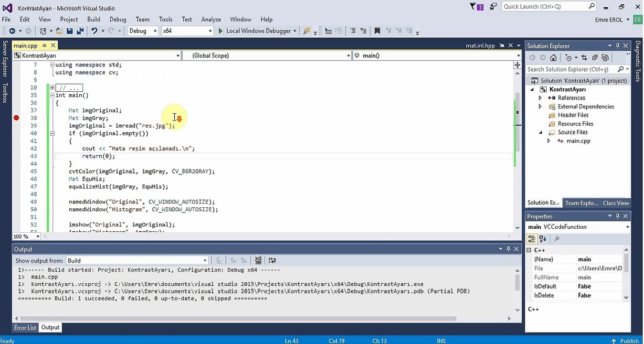Save main.cpp with the Save icon
This screenshot has width=644, height=344.
tap(70, 31)
